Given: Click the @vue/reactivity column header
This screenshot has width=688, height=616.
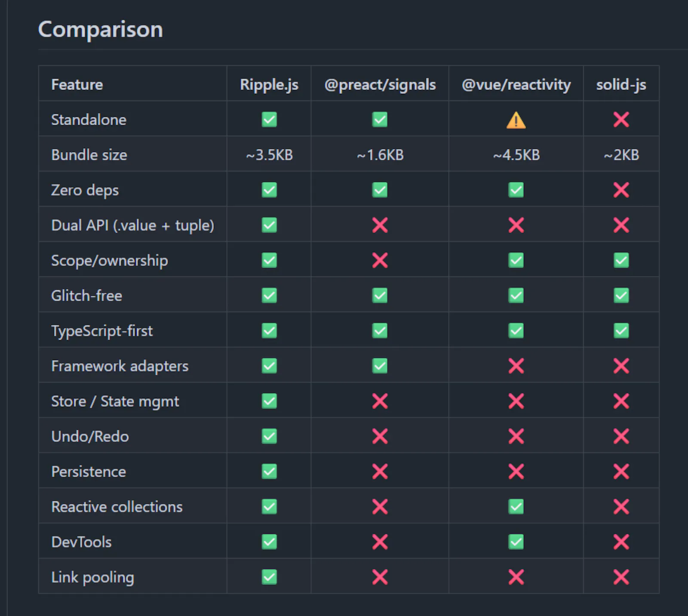Looking at the screenshot, I should pos(516,85).
